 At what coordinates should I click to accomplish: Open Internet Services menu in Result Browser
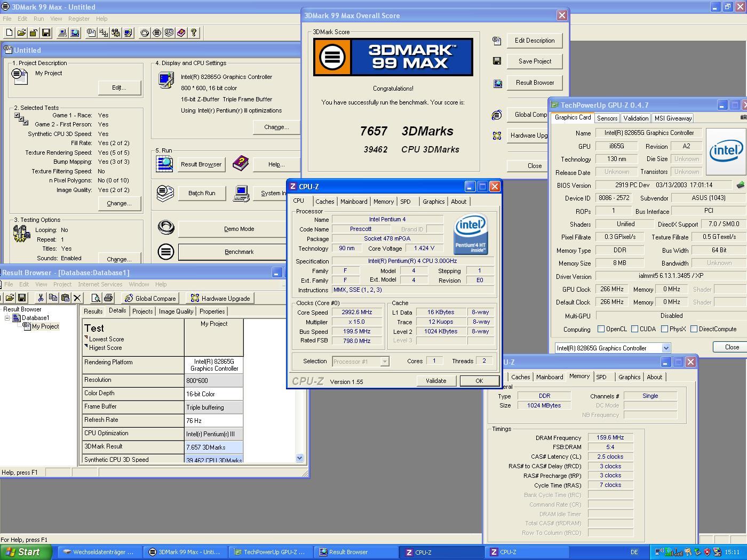[100, 284]
